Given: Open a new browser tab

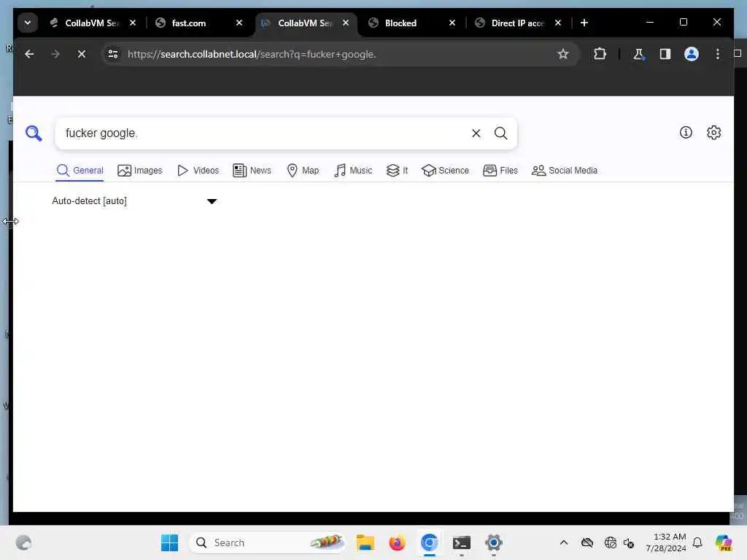Looking at the screenshot, I should click(x=584, y=23).
